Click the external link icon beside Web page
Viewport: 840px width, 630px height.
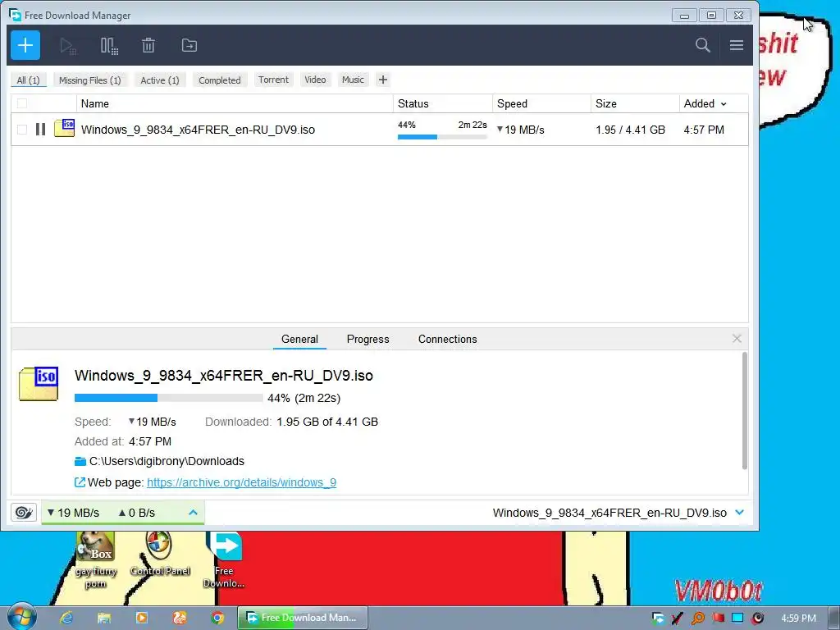click(x=80, y=482)
